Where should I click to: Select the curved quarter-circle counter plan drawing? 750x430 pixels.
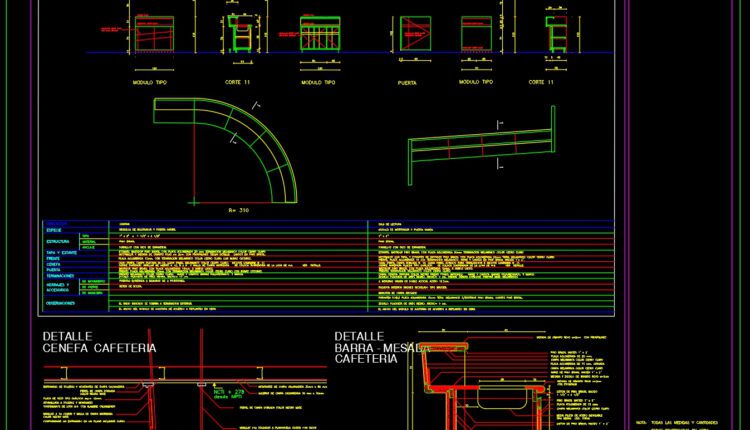click(225, 151)
